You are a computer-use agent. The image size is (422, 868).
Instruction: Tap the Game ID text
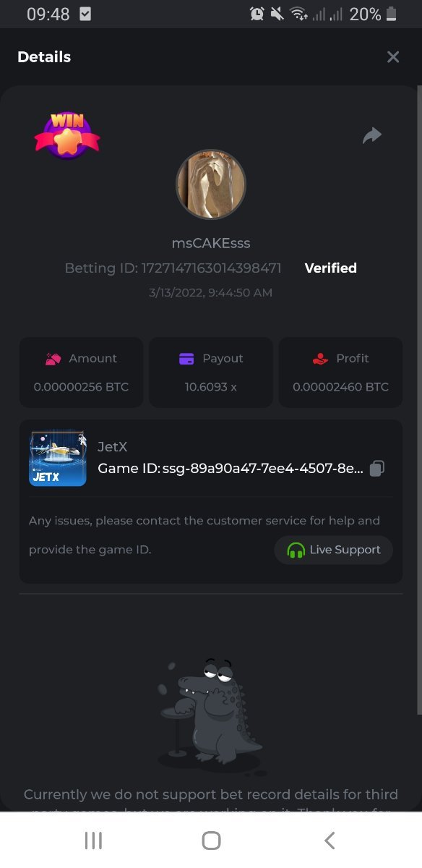(231, 469)
